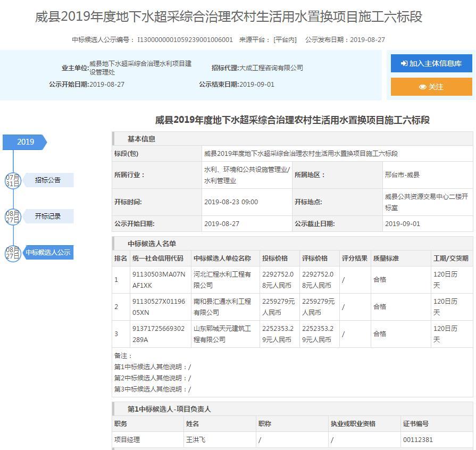Click candidate 南和县汇通水利工程有限公司
The height and width of the screenshot is (450, 476).
coord(222,307)
